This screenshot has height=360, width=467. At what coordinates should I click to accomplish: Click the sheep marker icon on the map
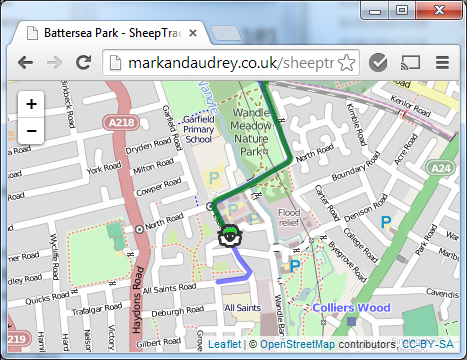pyautogui.click(x=230, y=236)
